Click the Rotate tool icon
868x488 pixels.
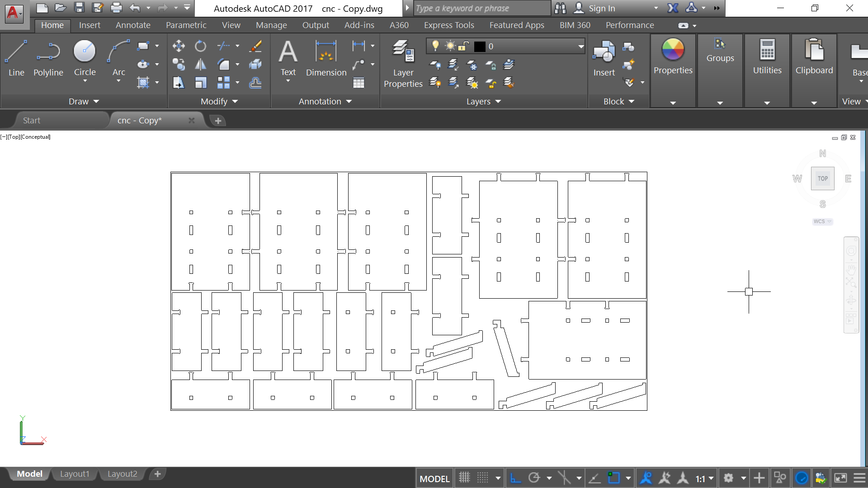[200, 46]
